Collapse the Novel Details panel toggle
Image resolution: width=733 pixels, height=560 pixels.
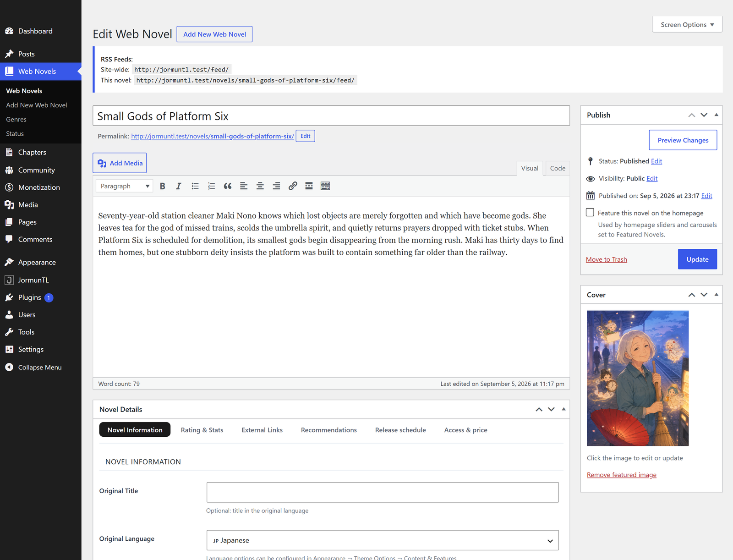564,409
